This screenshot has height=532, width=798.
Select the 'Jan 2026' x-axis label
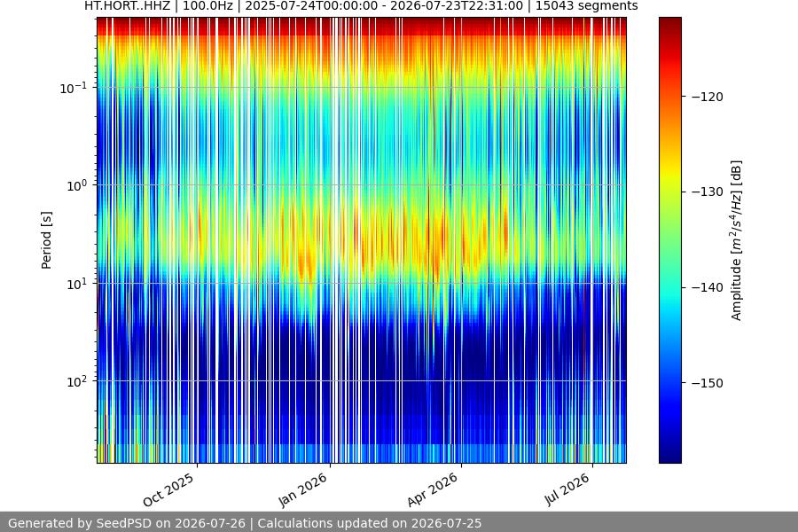point(302,489)
